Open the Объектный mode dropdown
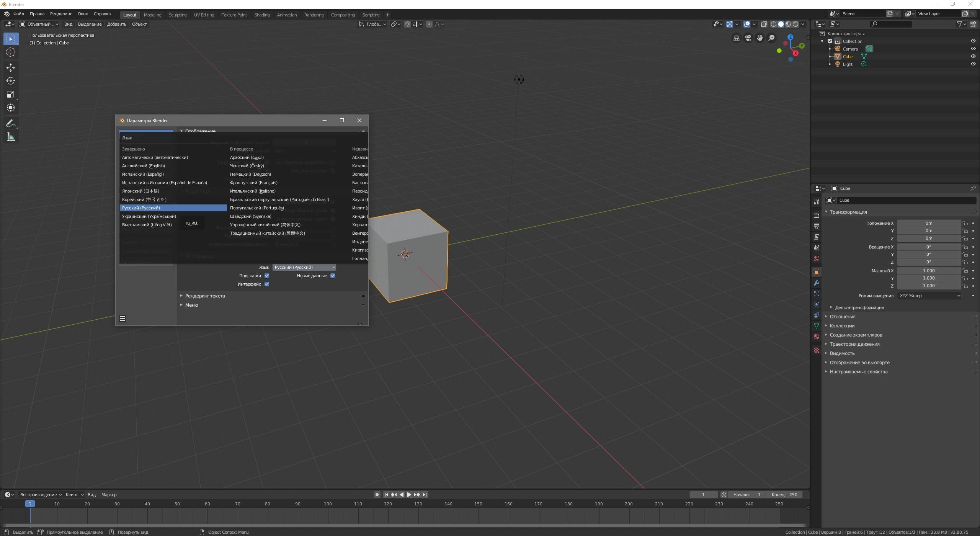This screenshot has height=536, width=980. click(39, 24)
